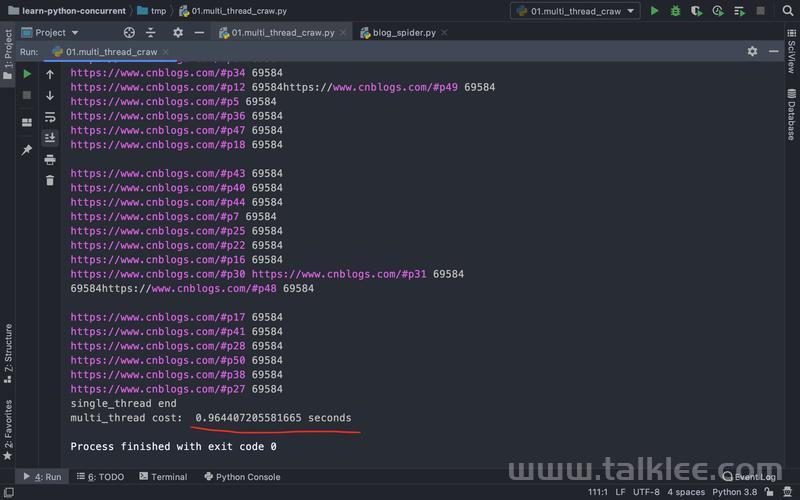Hide the Project panel with minus icon

click(x=199, y=33)
